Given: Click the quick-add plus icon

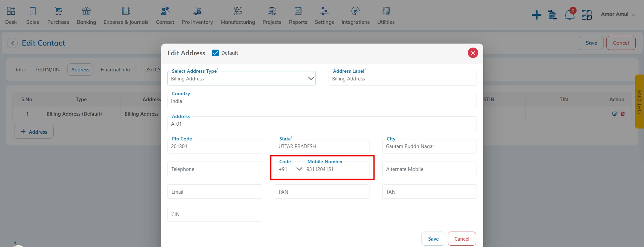Looking at the screenshot, I should 537,15.
